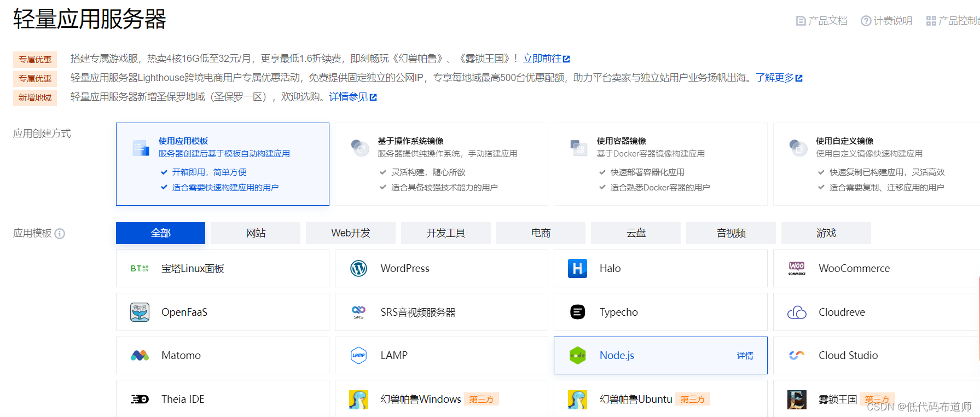The height and width of the screenshot is (417, 980).
Task: Click the WooCommerce logo icon
Action: 797,269
